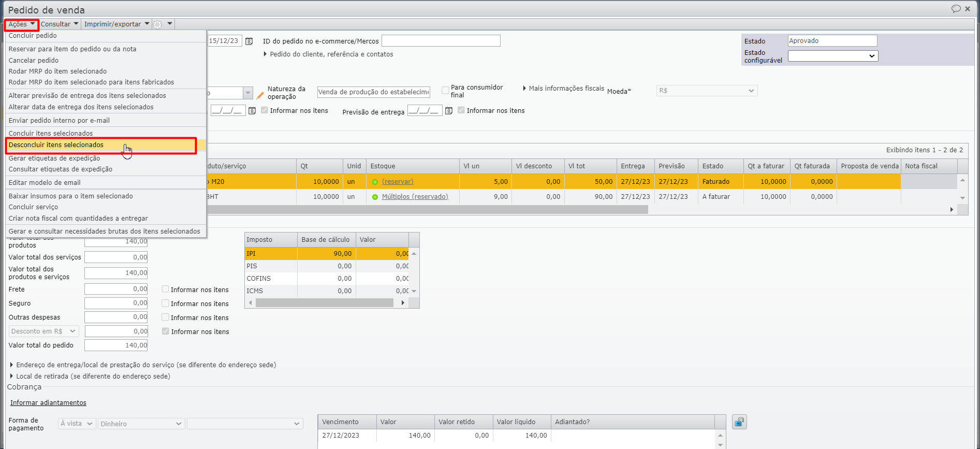The height and width of the screenshot is (449, 980).
Task: Check Informar nos itens for Frete
Action: point(166,289)
